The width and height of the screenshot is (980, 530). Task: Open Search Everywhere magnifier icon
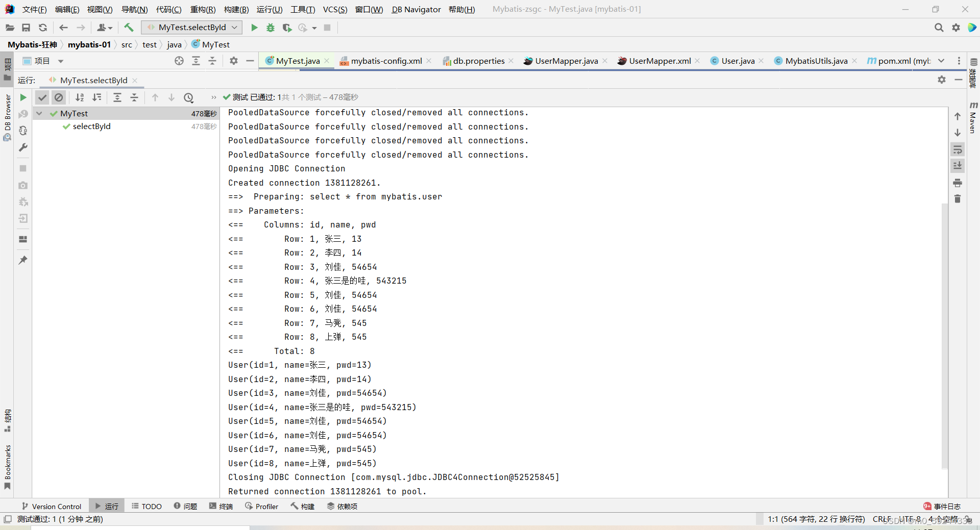click(x=939, y=28)
